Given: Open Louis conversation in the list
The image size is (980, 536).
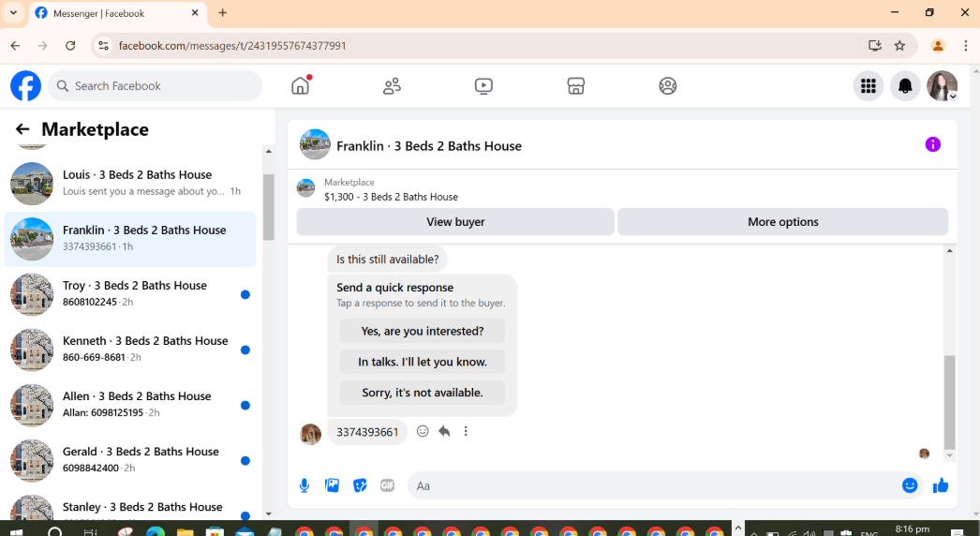Looking at the screenshot, I should 130,184.
